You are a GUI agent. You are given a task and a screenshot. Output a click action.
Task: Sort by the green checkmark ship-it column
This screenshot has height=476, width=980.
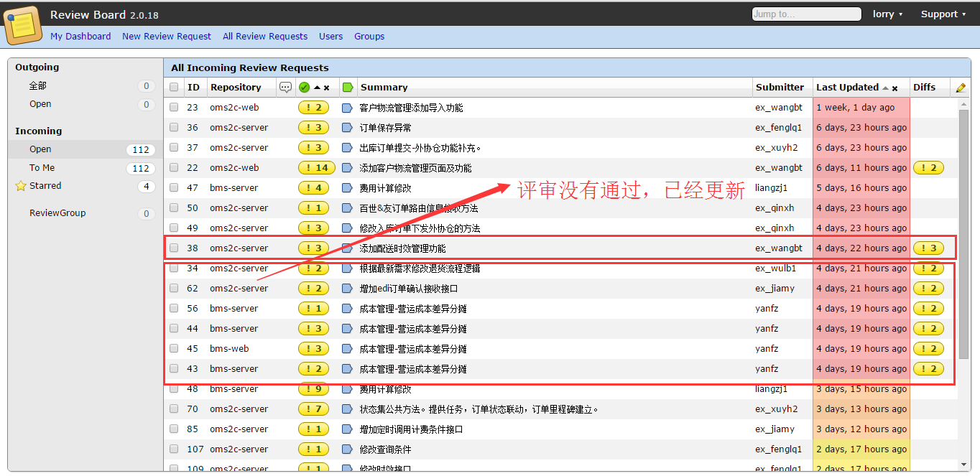[x=304, y=87]
